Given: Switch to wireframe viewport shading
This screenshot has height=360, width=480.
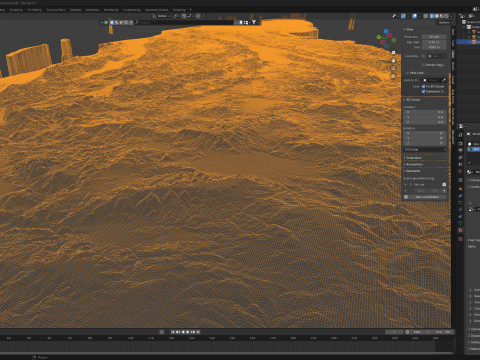Looking at the screenshot, I should [x=432, y=16].
